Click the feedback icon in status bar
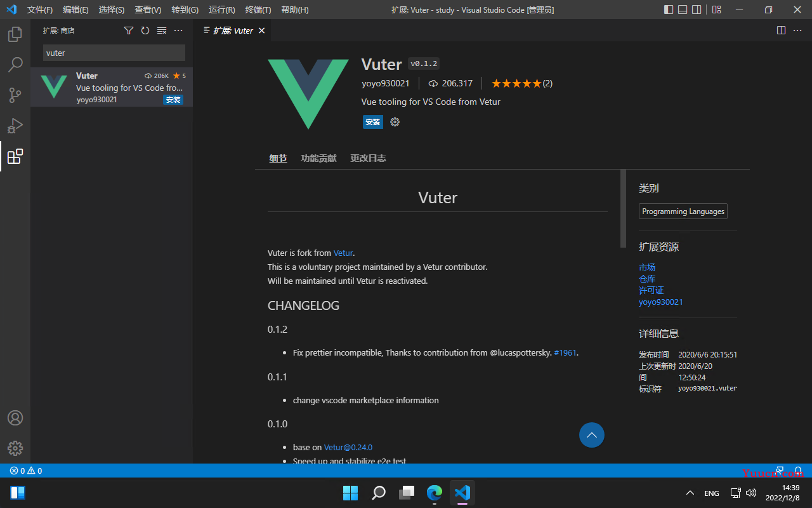This screenshot has width=812, height=508. pos(780,471)
